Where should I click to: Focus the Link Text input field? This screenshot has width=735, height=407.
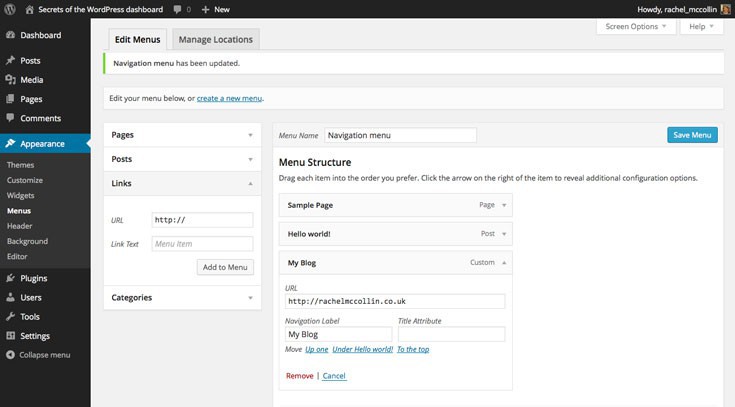(202, 244)
